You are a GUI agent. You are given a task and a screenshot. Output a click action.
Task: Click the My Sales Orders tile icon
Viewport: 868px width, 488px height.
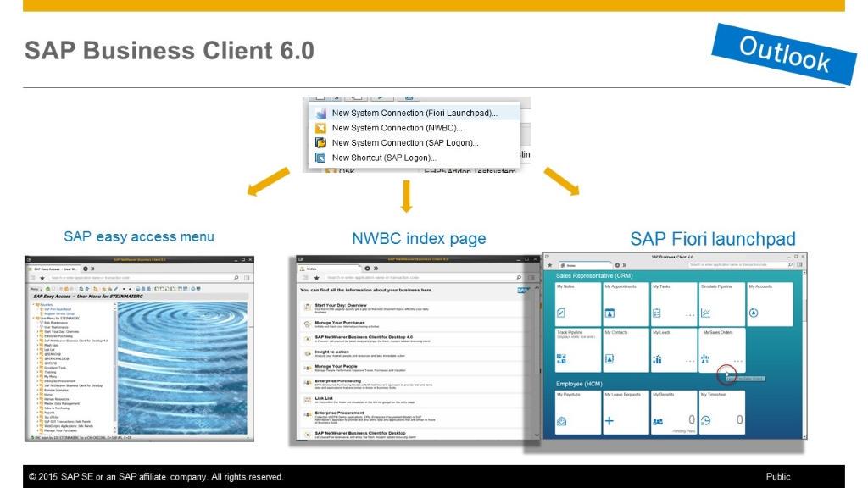coord(705,359)
